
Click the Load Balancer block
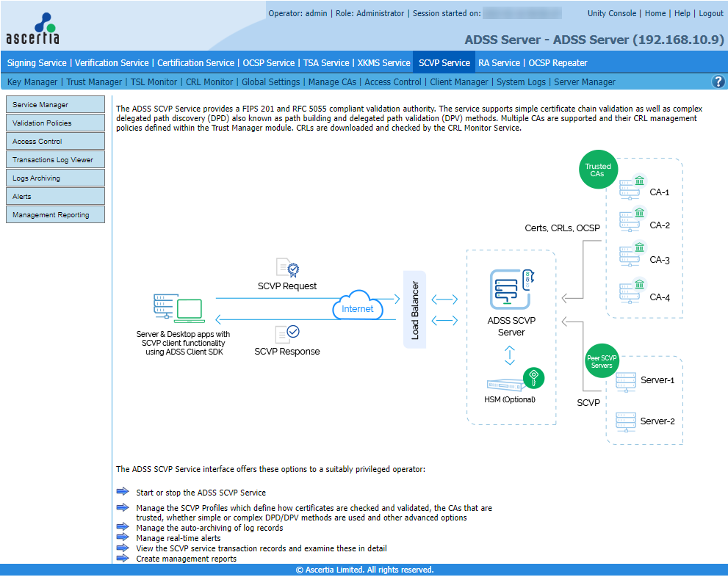tap(415, 309)
